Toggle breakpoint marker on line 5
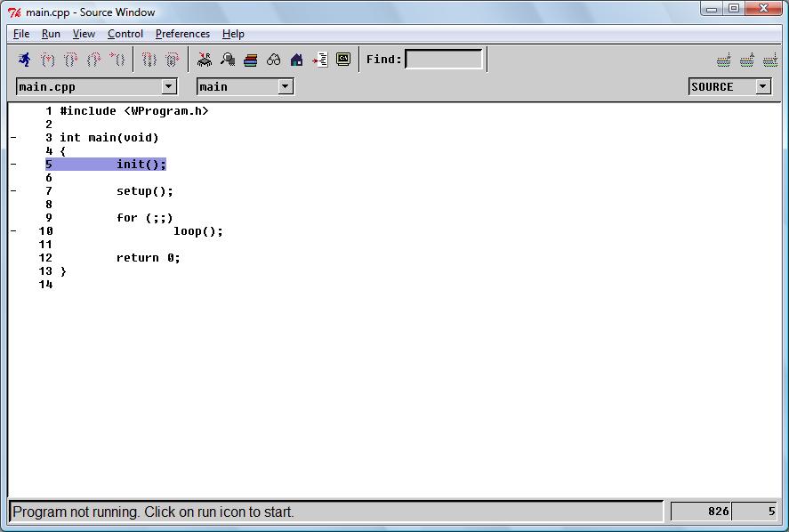789x532 pixels. click(13, 165)
